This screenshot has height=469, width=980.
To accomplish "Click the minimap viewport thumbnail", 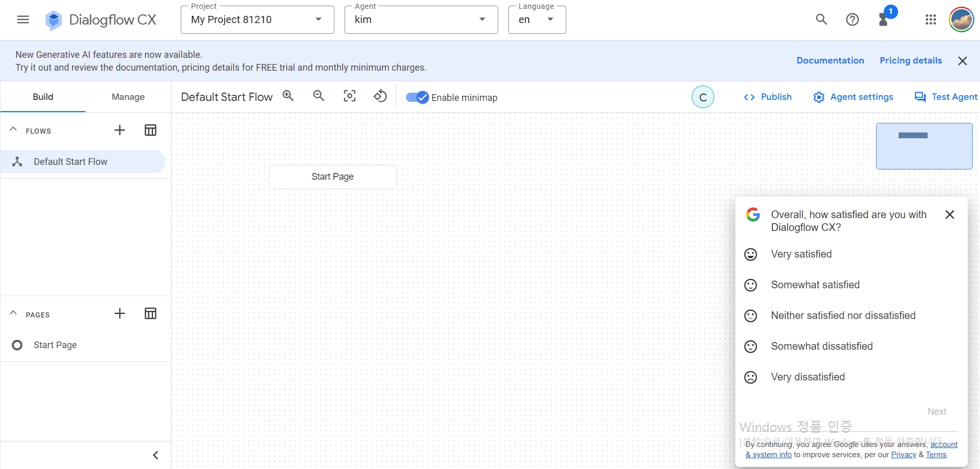I will coord(924,146).
